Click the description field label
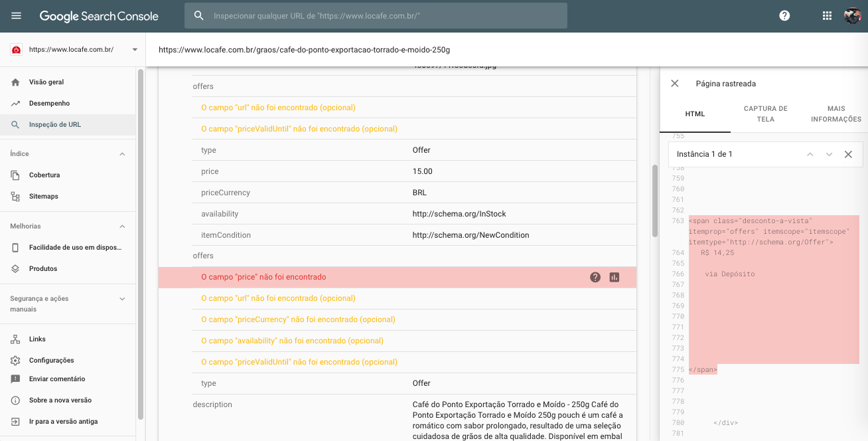Screen dimensions: 868x441 pyautogui.click(x=212, y=404)
